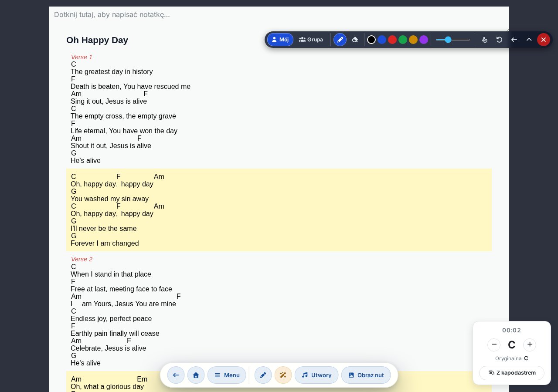Open the pencil annotate button in the bottom bar
This screenshot has height=392, width=558.
click(x=263, y=375)
